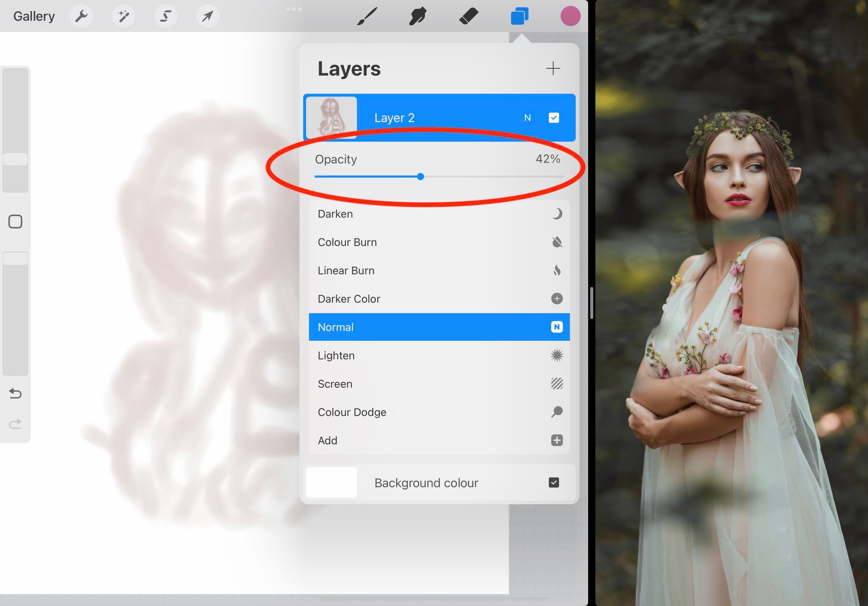Click the brush size sidebar slider
868x606 pixels.
[x=15, y=130]
